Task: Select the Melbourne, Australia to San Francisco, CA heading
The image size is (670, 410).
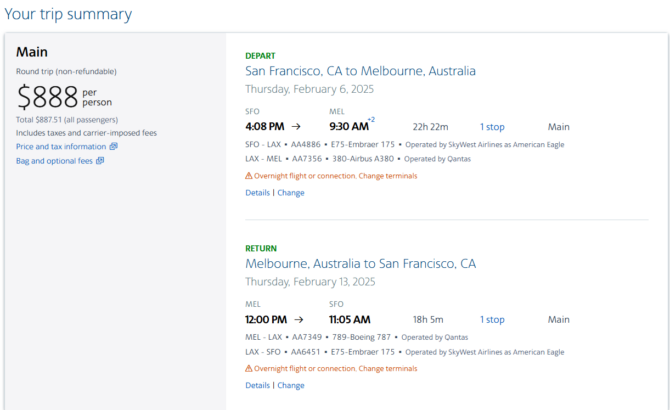Action: [361, 264]
